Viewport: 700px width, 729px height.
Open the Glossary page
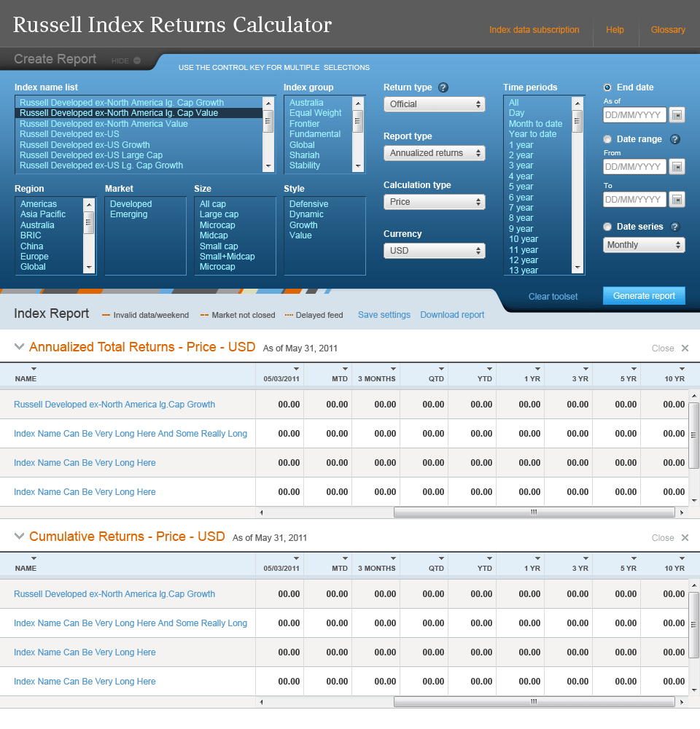point(668,30)
